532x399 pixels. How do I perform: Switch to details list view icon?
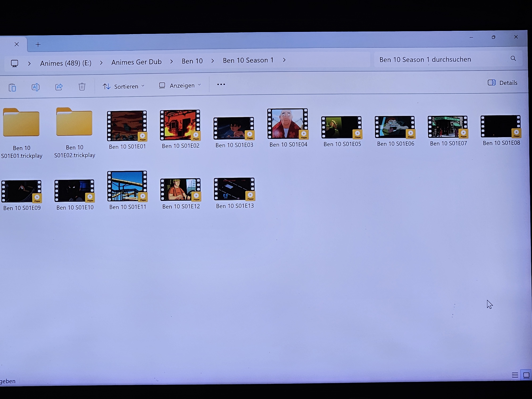click(515, 375)
